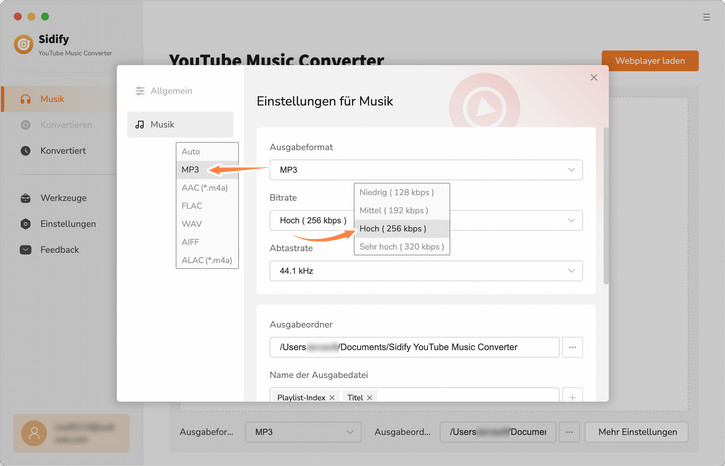Open bottom bar MP3 format dropdown
Screen dimensions: 725x466
[x=303, y=432]
